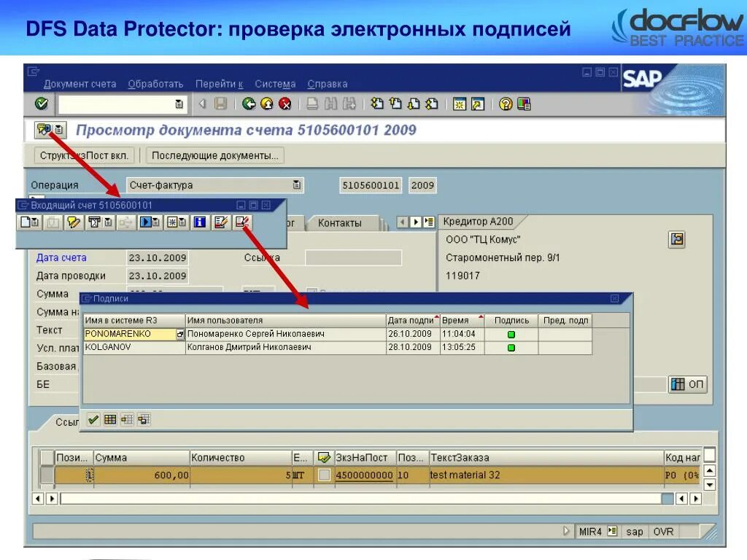Go to the first page icon
This screenshot has width=747, height=560.
coord(377,104)
